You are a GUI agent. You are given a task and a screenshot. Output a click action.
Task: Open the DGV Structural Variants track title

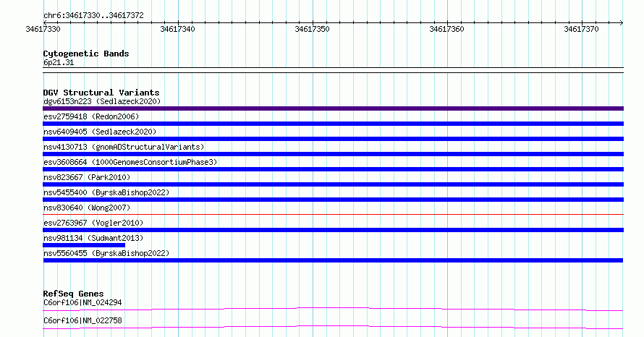(101, 93)
